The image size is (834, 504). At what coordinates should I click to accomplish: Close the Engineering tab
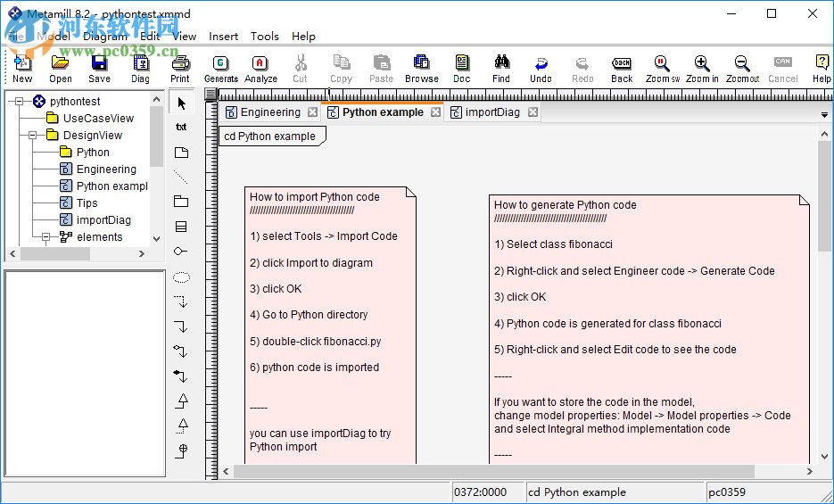(313, 112)
